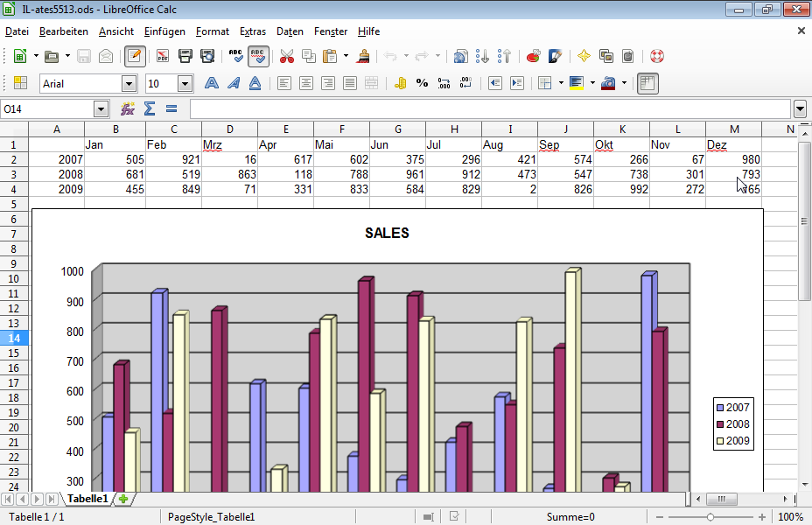The image size is (812, 525).
Task: Switch to the Tabelle1 sheet tab
Action: (87, 499)
